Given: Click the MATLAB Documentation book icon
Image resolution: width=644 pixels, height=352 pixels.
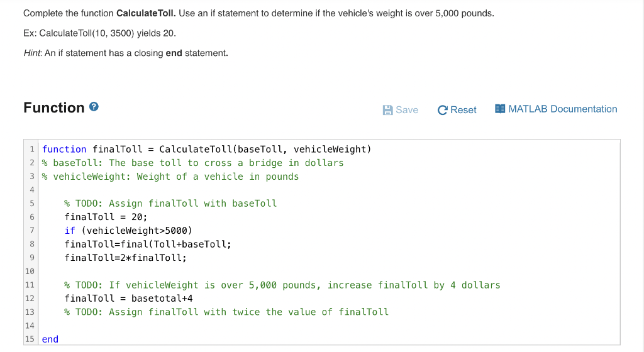Looking at the screenshot, I should [500, 109].
